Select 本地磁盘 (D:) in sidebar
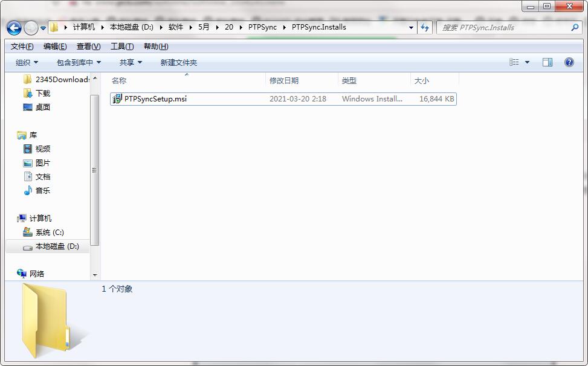This screenshot has height=366, width=588. 48,246
